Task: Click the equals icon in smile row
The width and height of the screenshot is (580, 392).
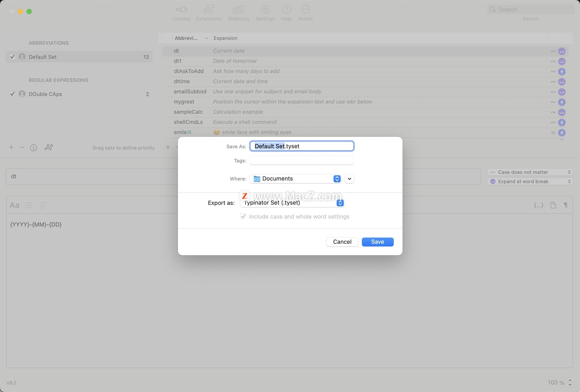Action: point(553,133)
